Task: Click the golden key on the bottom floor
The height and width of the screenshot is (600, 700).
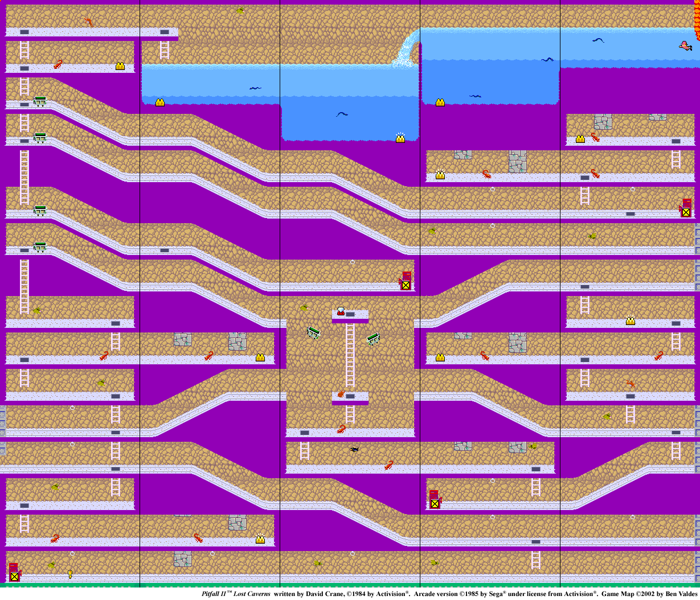Action: 70,574
